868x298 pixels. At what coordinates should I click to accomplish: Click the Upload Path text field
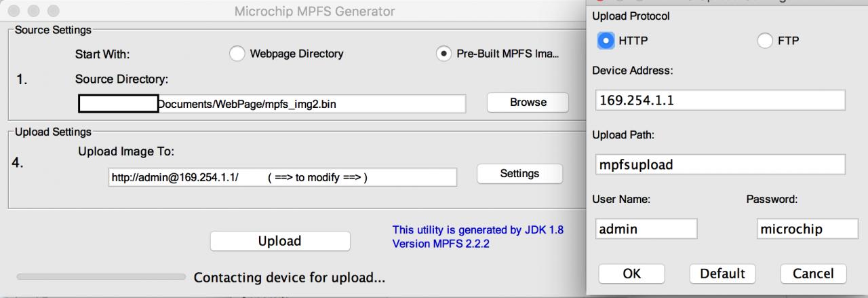(x=719, y=164)
